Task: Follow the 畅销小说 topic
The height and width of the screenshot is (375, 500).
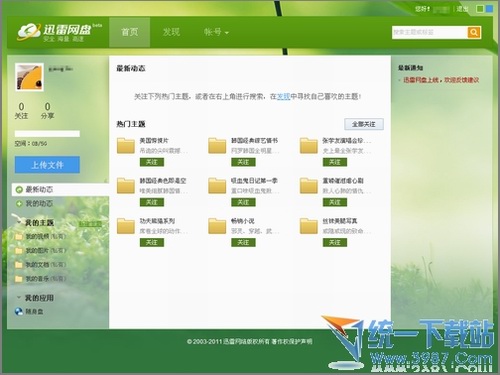Action: (x=243, y=242)
